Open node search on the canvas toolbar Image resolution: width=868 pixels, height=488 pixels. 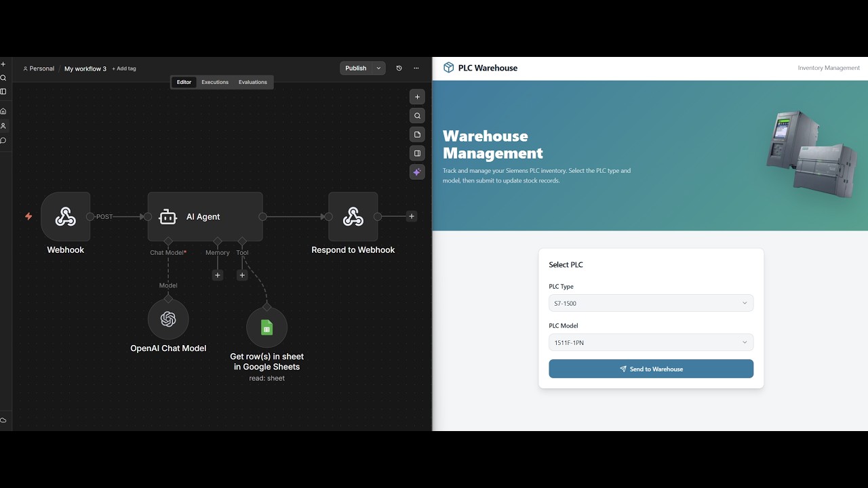coord(417,116)
